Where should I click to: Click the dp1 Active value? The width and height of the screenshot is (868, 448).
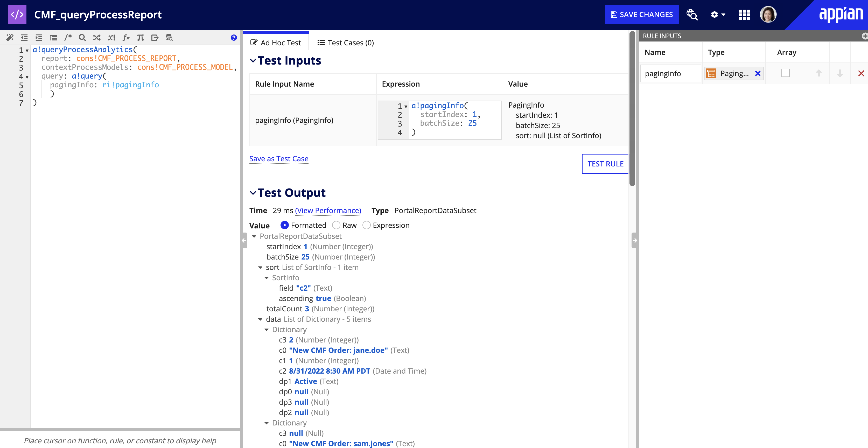[306, 381]
